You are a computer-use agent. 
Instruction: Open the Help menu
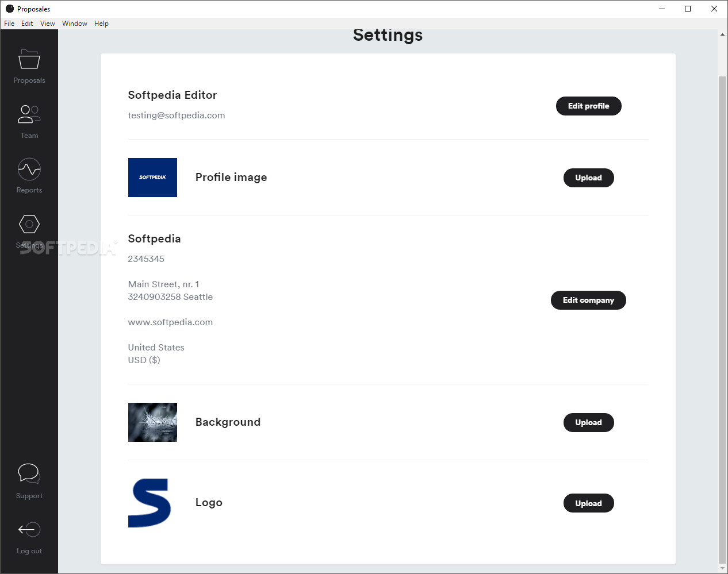tap(102, 24)
